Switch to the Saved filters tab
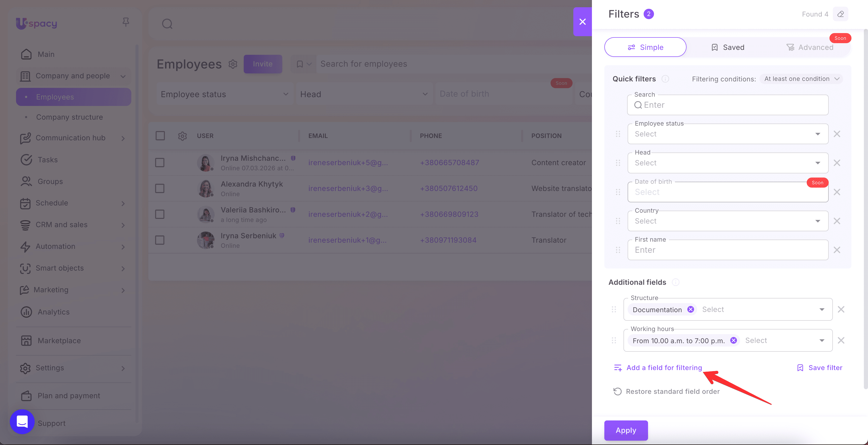868x445 pixels. tap(727, 48)
